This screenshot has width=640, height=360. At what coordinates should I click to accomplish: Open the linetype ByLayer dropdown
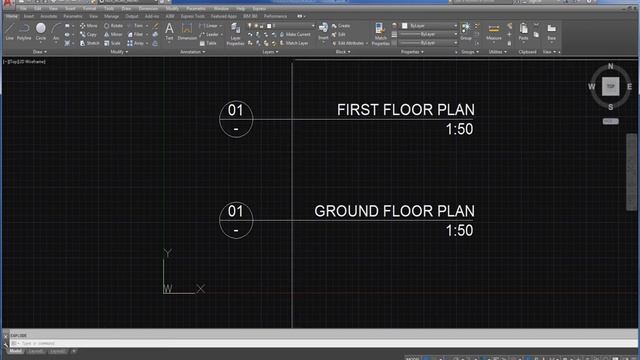pos(429,43)
